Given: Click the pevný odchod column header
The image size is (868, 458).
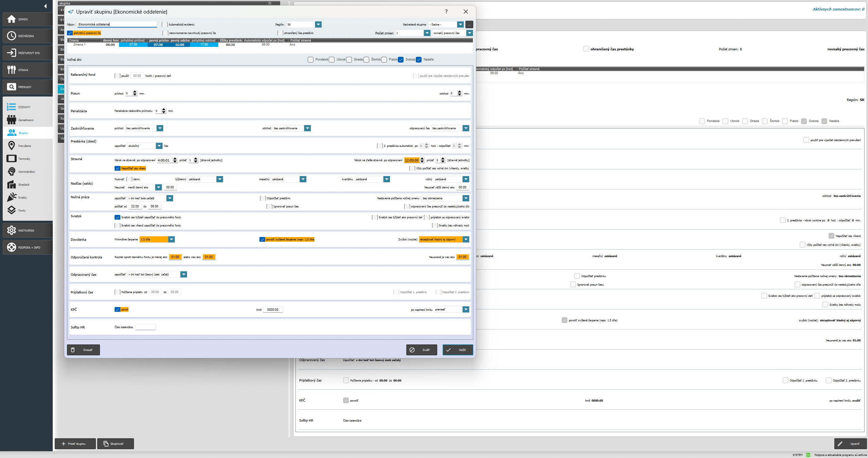Looking at the screenshot, I should [180, 40].
